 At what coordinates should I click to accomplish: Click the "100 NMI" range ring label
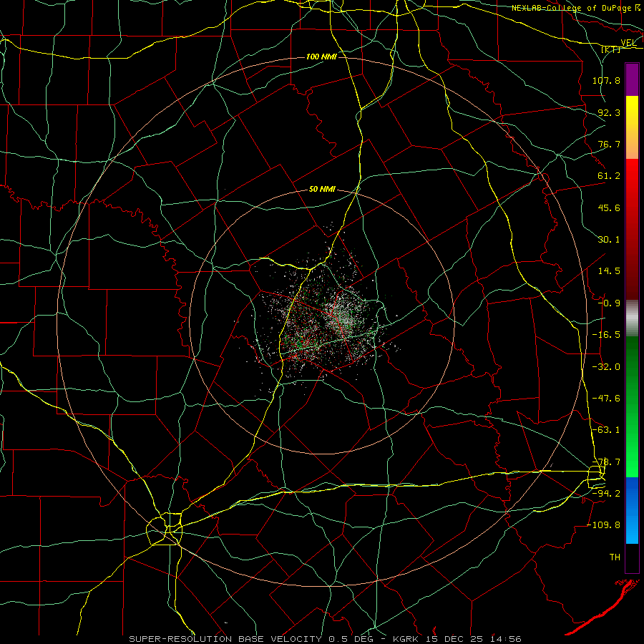click(321, 57)
